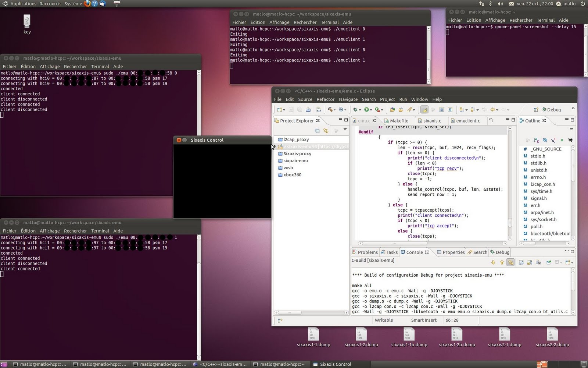Toggle Show Error In Editor console icon
The height and width of the screenshot is (368, 588).
tap(510, 262)
